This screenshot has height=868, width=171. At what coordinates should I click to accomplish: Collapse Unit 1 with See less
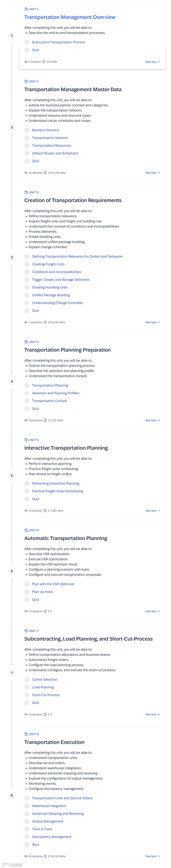(x=152, y=62)
